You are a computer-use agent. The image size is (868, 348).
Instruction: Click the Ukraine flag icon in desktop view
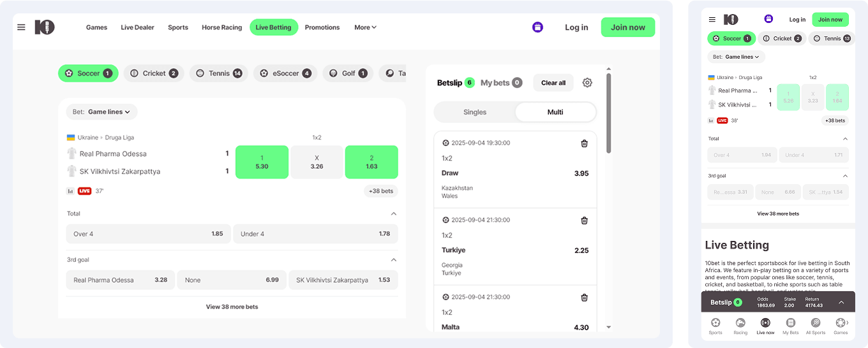[71, 138]
